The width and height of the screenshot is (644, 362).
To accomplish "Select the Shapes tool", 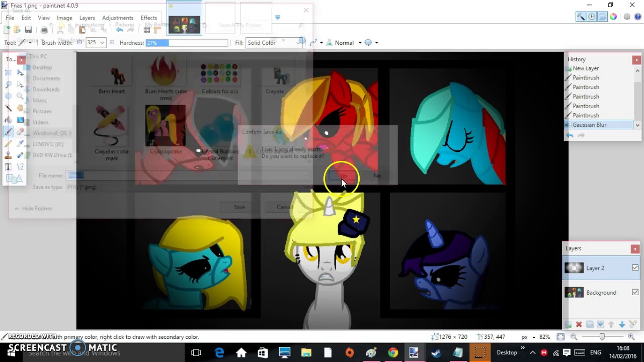I will coord(14,178).
